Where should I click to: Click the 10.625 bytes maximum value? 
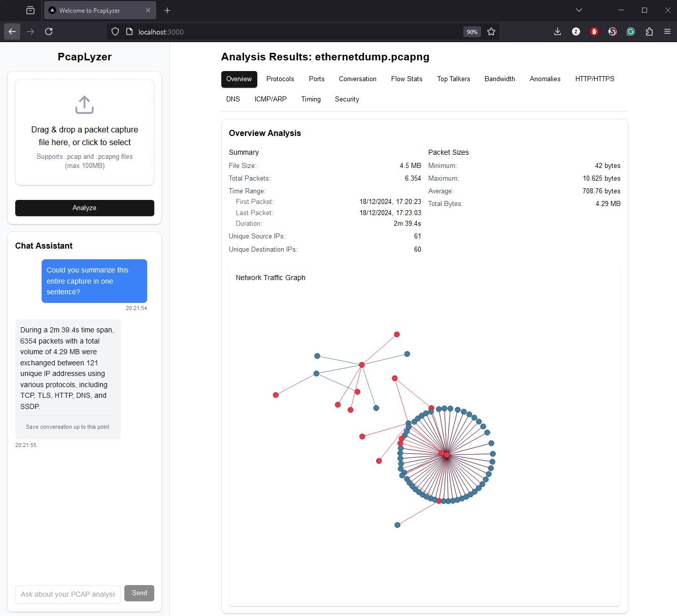click(x=601, y=179)
